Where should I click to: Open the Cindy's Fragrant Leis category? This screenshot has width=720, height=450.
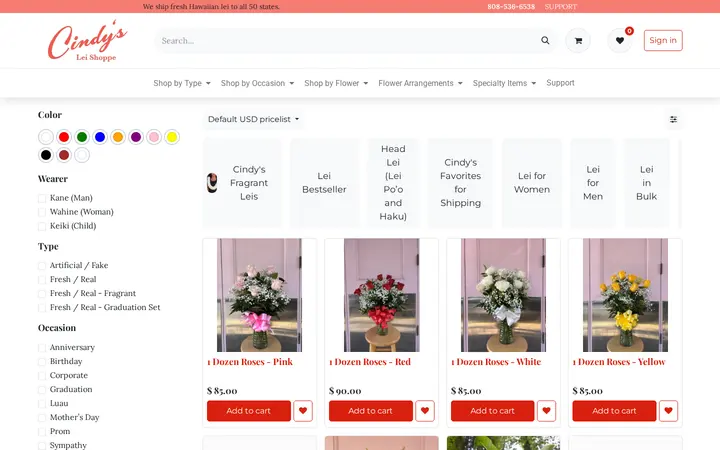[242, 183]
